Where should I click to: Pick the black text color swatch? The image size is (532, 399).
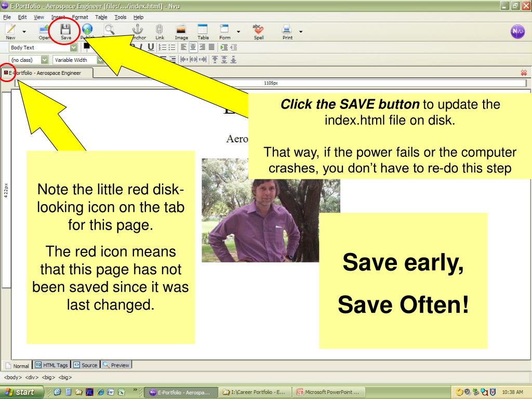coord(87,46)
